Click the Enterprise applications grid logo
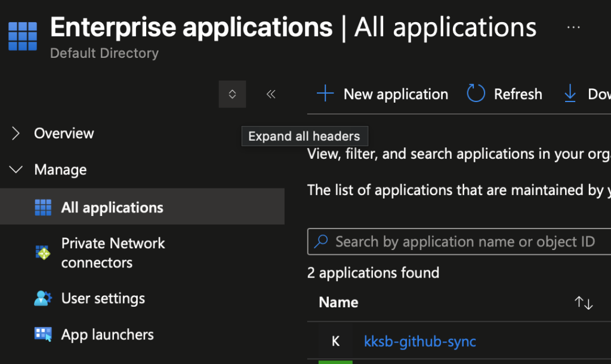This screenshot has width=611, height=364. coord(23,36)
